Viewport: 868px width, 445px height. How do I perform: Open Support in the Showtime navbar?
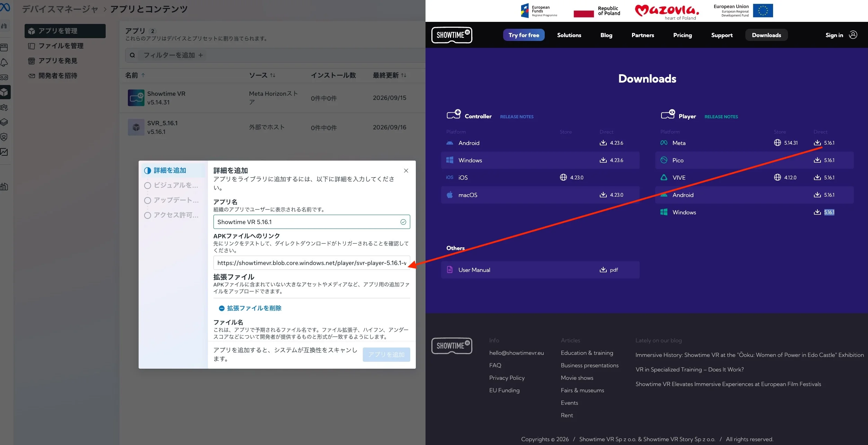(722, 35)
